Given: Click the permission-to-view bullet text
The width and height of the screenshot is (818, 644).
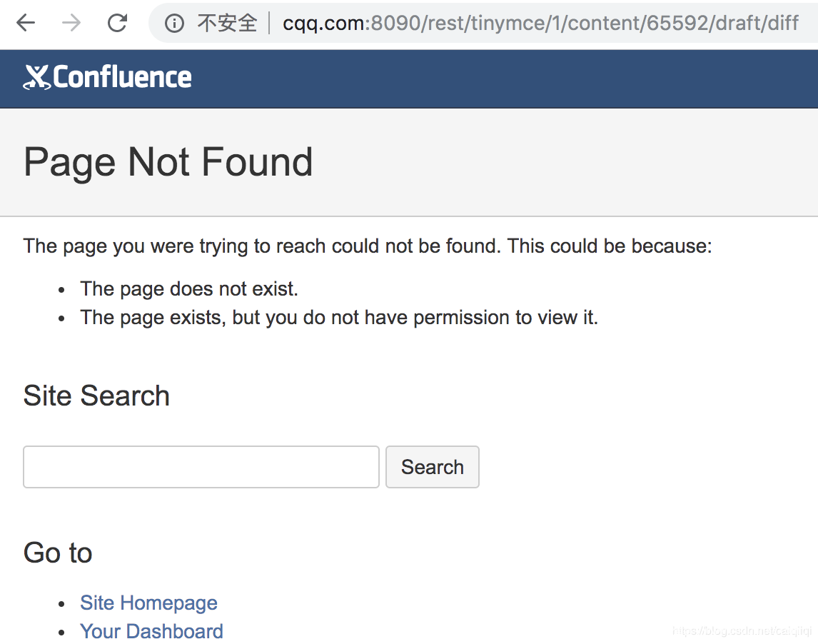Looking at the screenshot, I should pos(339,317).
